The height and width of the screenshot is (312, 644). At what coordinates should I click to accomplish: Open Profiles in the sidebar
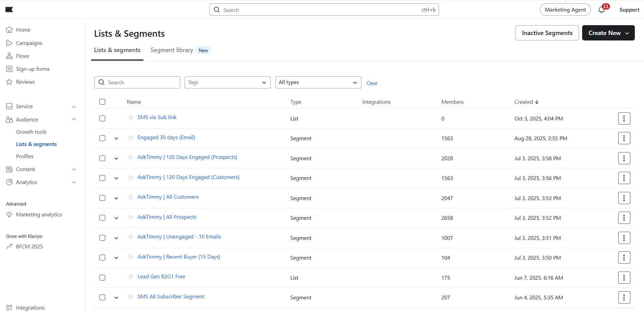[x=25, y=157]
